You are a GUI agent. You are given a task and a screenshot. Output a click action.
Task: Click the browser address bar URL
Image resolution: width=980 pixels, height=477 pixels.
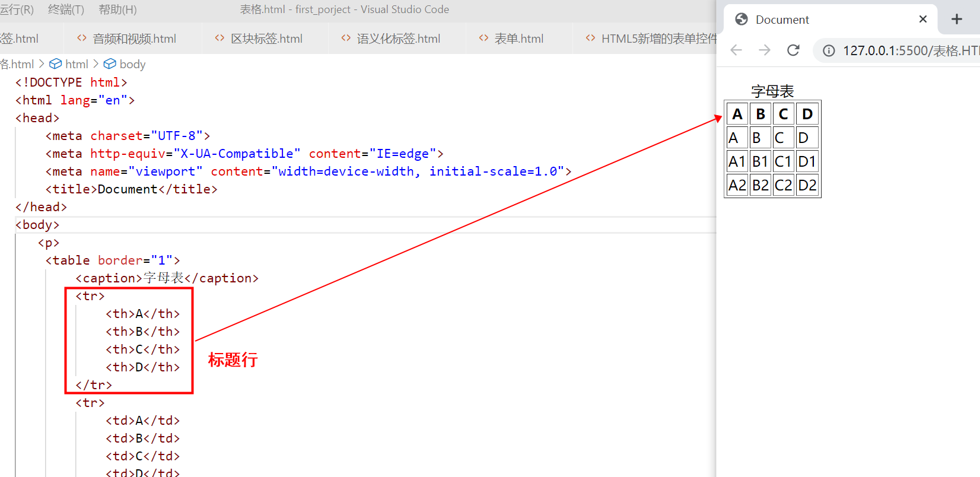tap(911, 51)
